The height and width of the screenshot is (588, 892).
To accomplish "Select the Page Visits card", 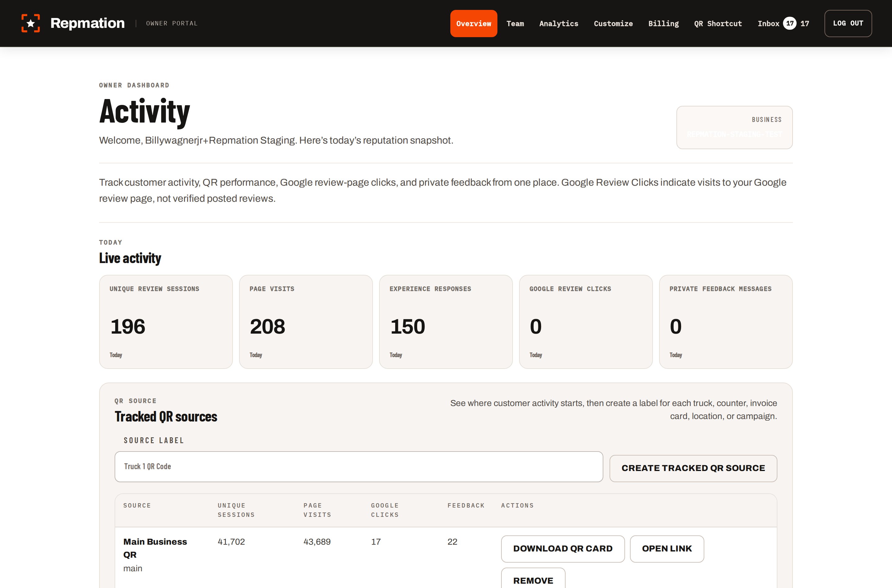I will click(x=306, y=322).
